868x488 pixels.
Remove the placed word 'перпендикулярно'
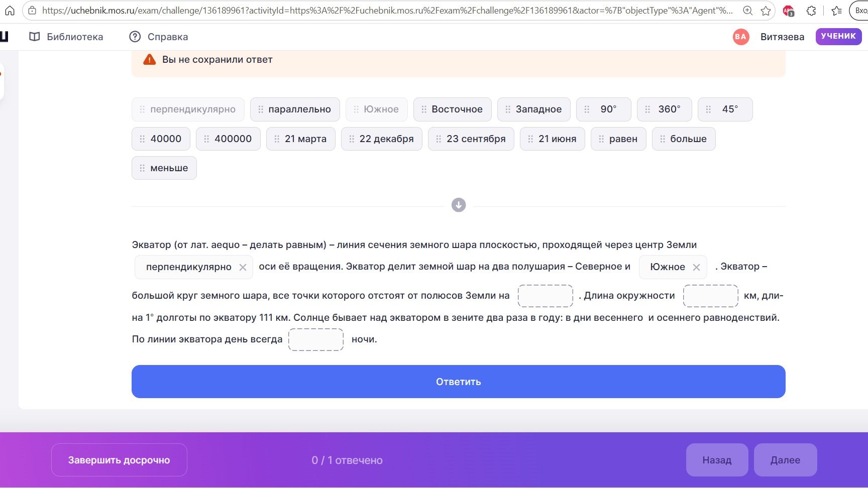point(243,267)
